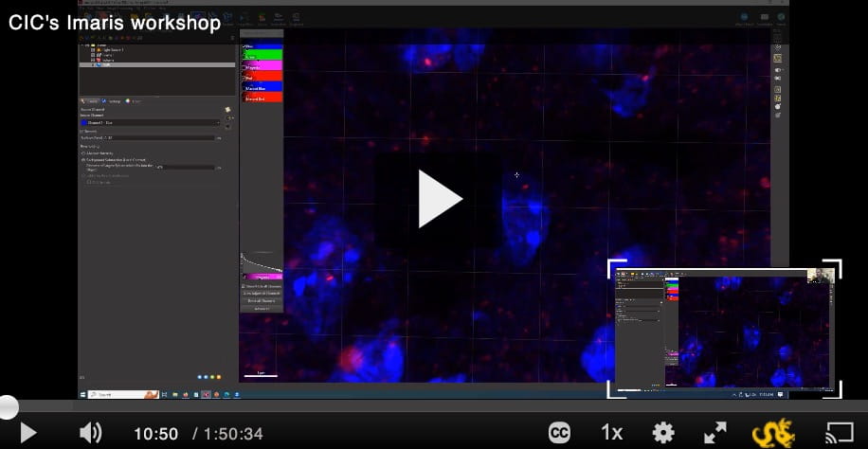Click the small play button in the control bar
The width and height of the screenshot is (868, 449).
(x=27, y=433)
